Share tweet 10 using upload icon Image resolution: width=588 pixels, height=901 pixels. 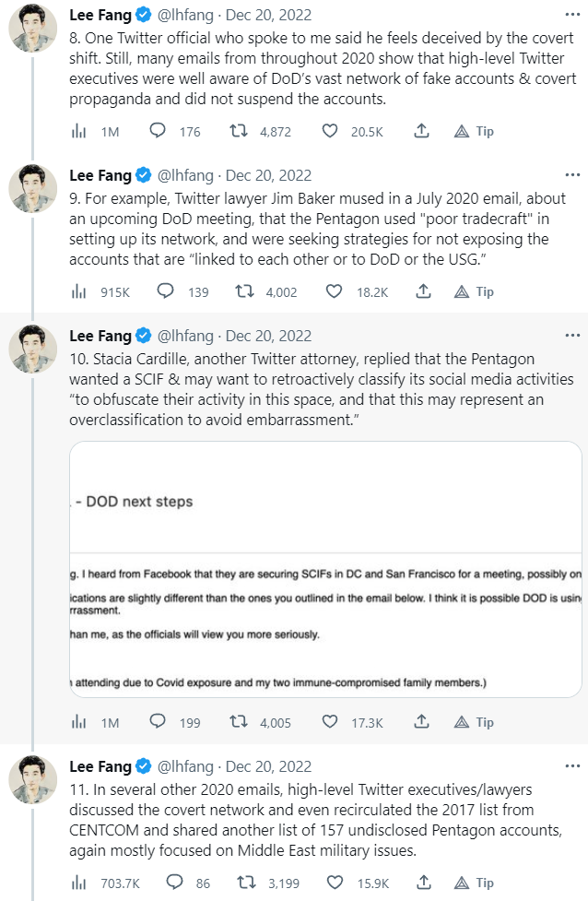click(422, 722)
